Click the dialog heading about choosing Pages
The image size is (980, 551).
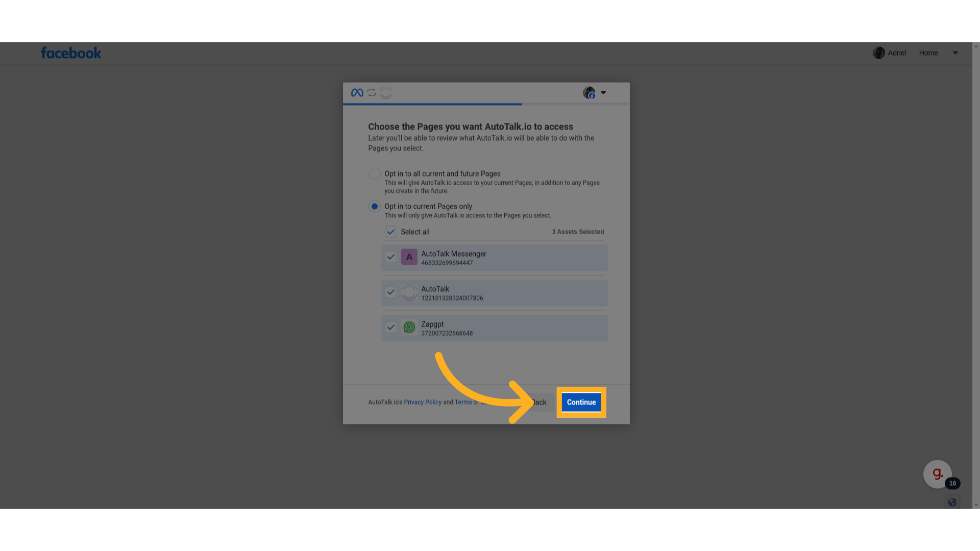[471, 127]
